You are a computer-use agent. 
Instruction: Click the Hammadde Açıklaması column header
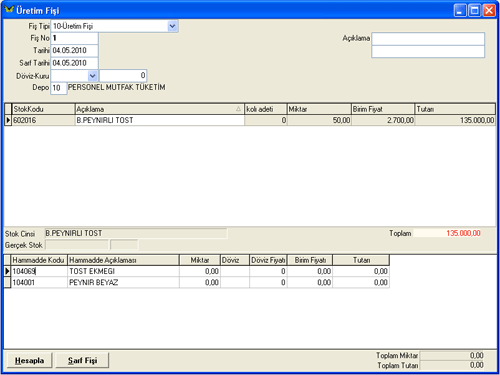tap(123, 260)
